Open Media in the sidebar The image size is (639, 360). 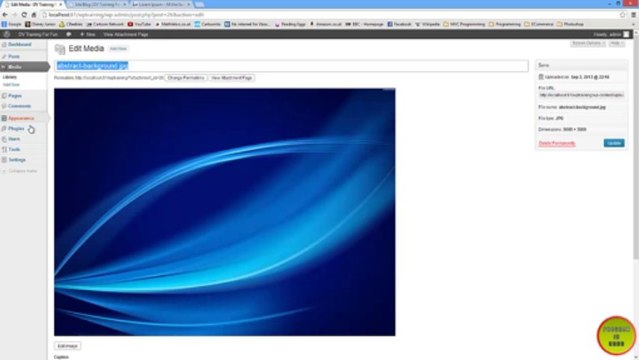[15, 67]
